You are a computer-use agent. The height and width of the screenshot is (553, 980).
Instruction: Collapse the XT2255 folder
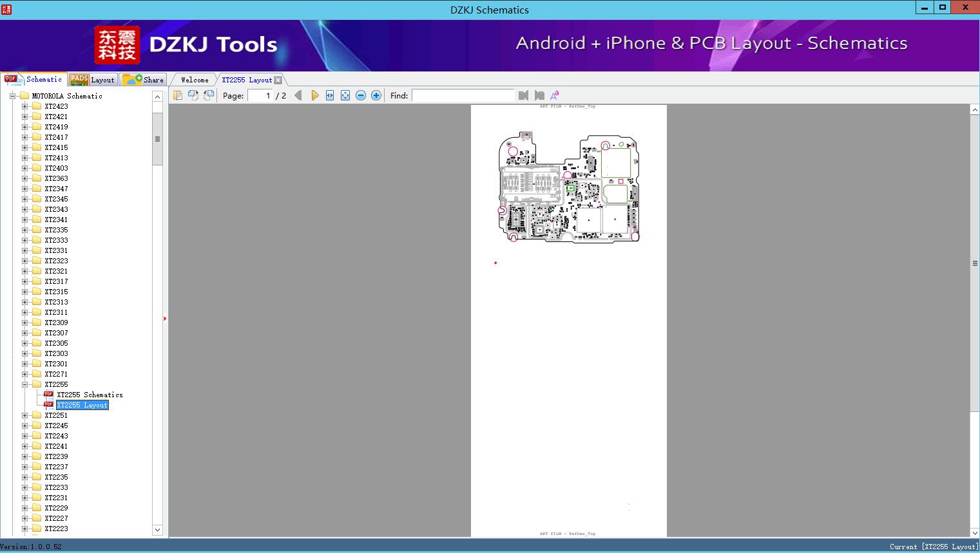click(x=24, y=384)
